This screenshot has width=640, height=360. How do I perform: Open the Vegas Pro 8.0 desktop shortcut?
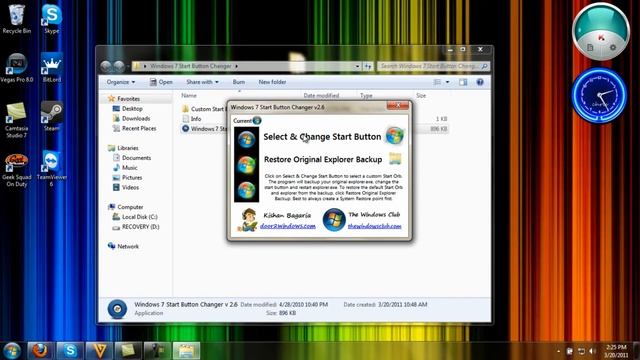click(17, 68)
